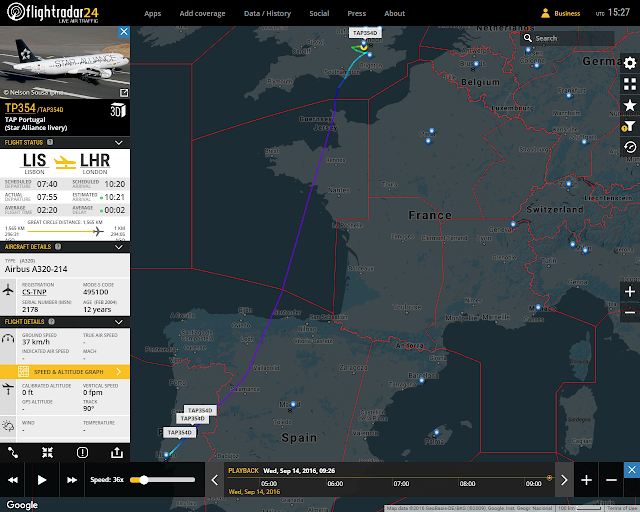
Task: Open Add coverage page
Action: tap(202, 13)
